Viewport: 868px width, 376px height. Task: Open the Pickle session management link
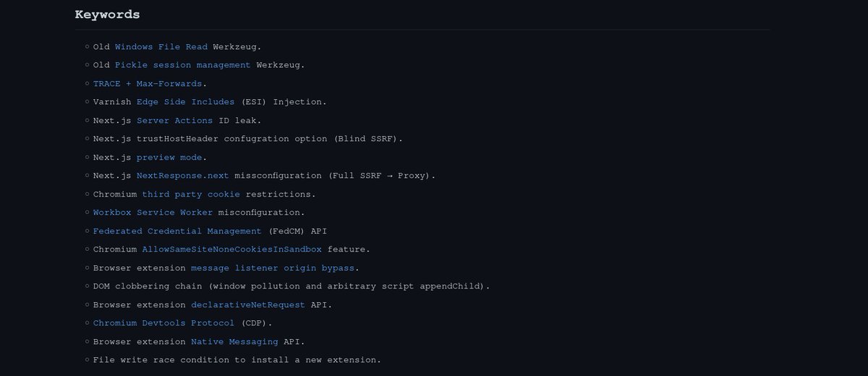click(183, 65)
